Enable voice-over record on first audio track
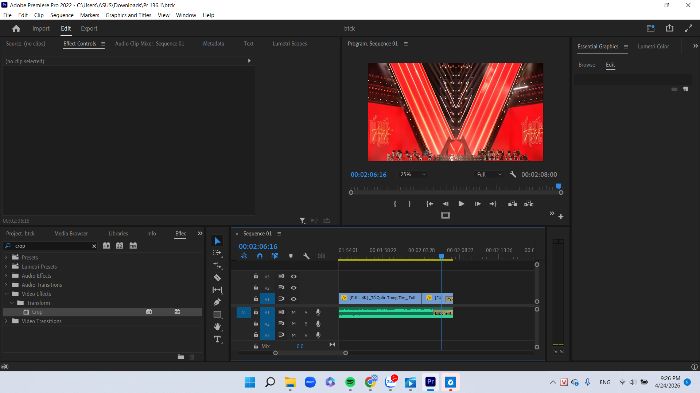This screenshot has height=393, width=700. click(318, 312)
